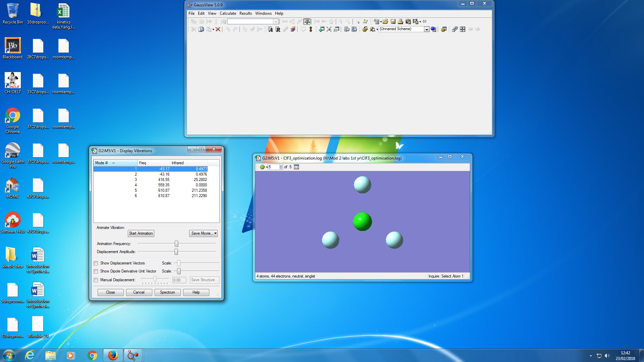Open the Save Movie dropdown

pyautogui.click(x=204, y=233)
